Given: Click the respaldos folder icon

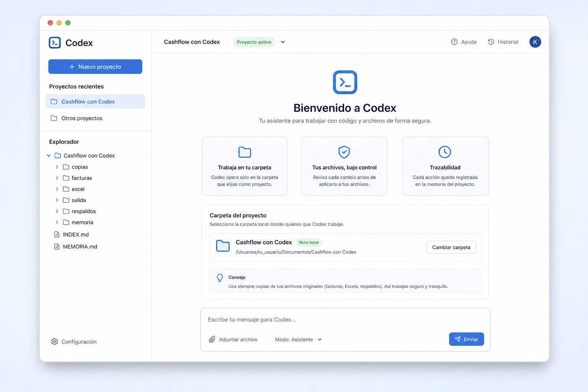Looking at the screenshot, I should pos(66,211).
